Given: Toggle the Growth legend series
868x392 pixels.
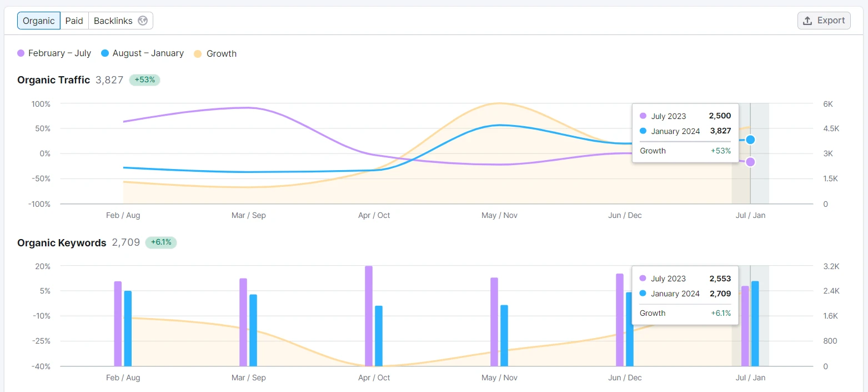Looking at the screenshot, I should [215, 53].
